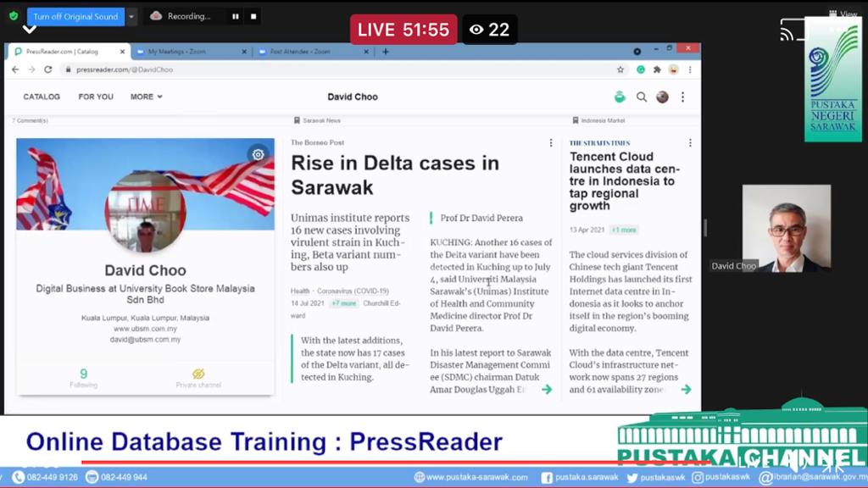Open the Rise in Delta cases in Sarawak headline

[x=395, y=175]
